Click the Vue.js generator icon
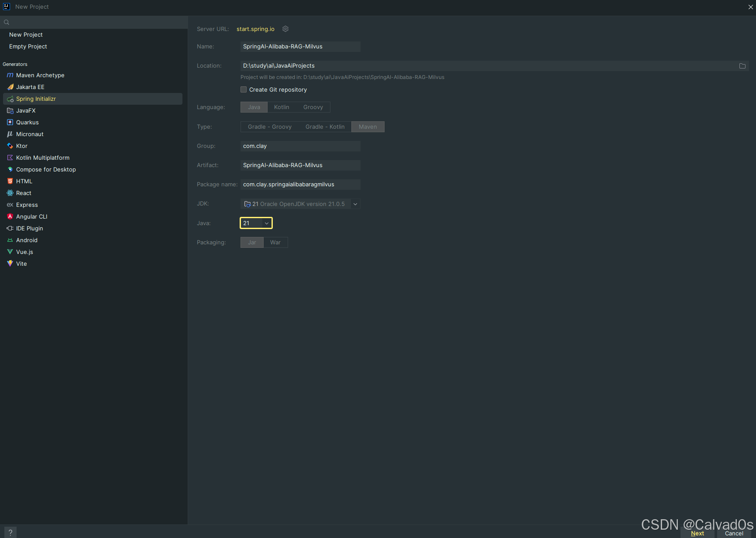 coord(10,252)
